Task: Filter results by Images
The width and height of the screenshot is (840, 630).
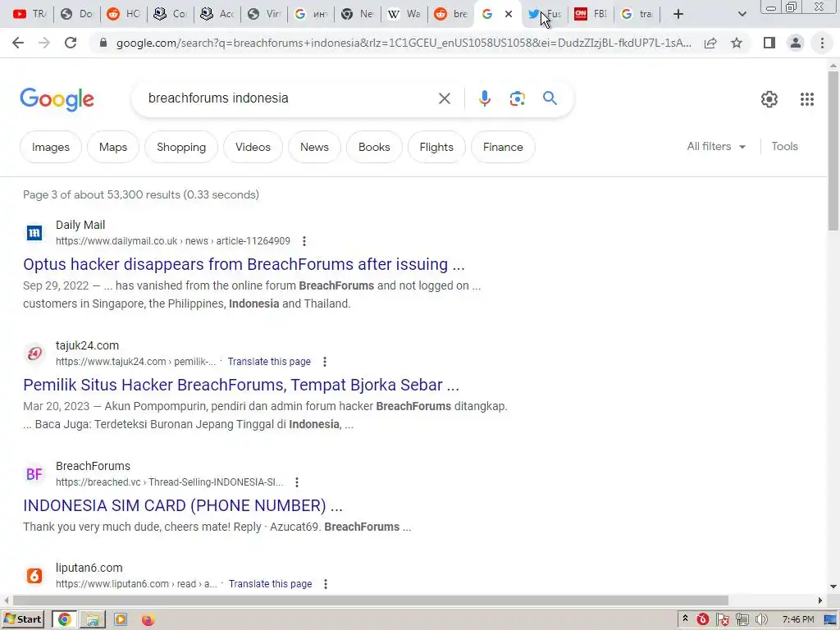Action: [50, 147]
